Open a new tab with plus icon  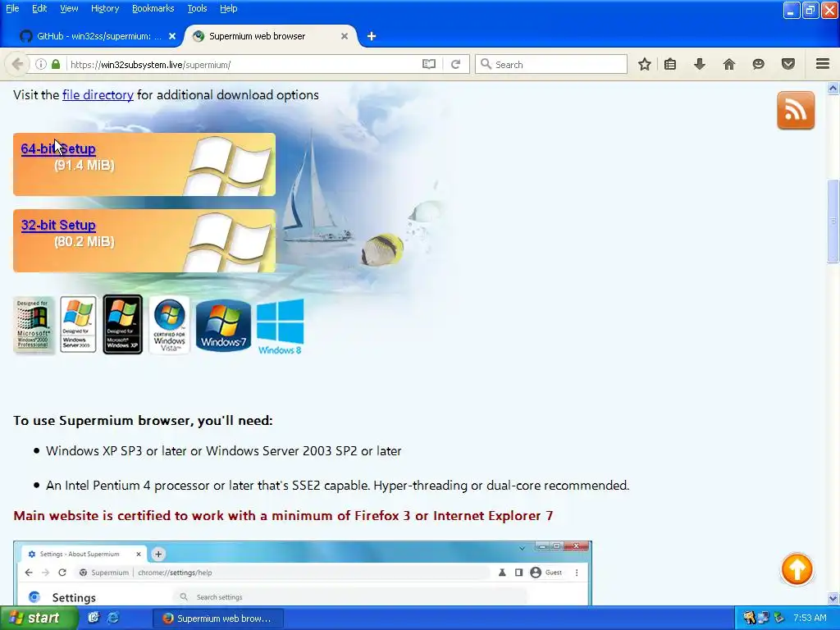point(372,36)
